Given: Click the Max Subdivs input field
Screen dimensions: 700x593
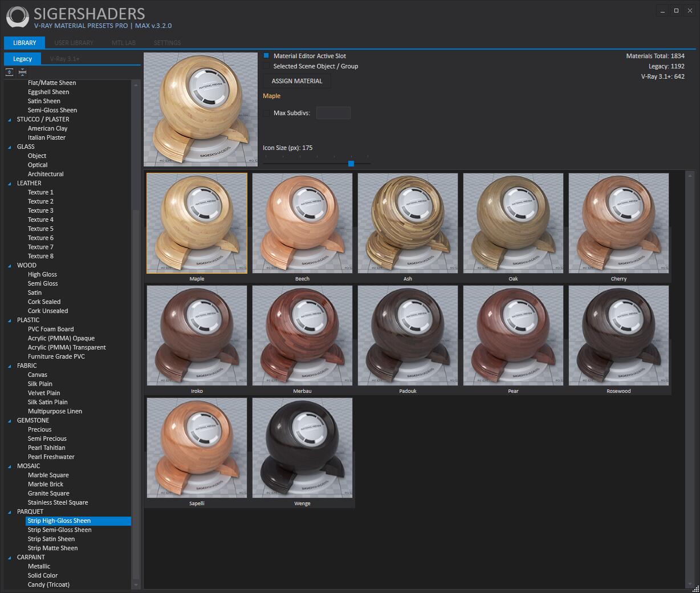Looking at the screenshot, I should (x=333, y=113).
